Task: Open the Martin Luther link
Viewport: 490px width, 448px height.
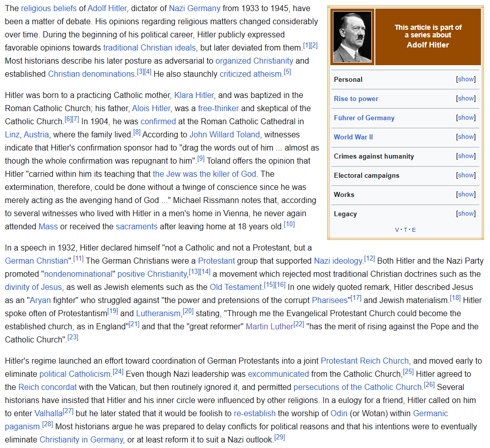Action: pyautogui.click(x=269, y=326)
